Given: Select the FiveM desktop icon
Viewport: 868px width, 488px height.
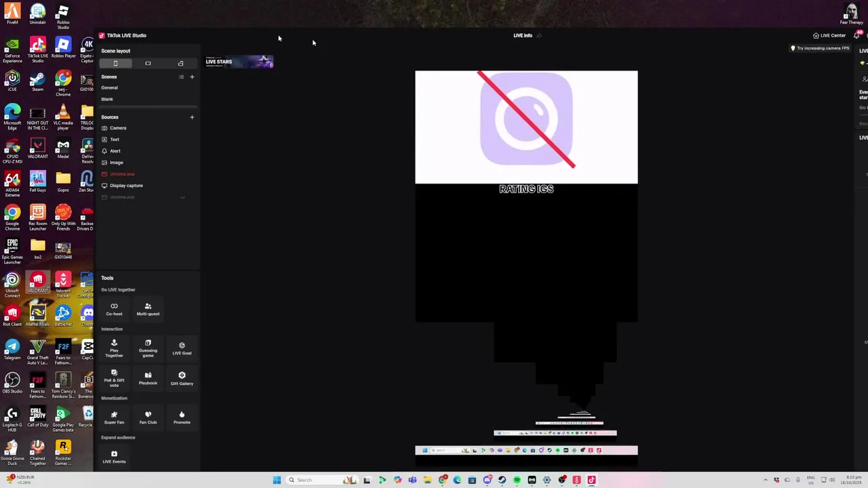Looking at the screenshot, I should (x=12, y=14).
